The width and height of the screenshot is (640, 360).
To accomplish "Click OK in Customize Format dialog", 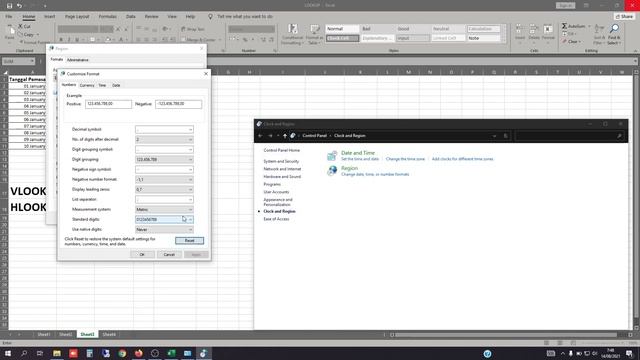I will [142, 255].
